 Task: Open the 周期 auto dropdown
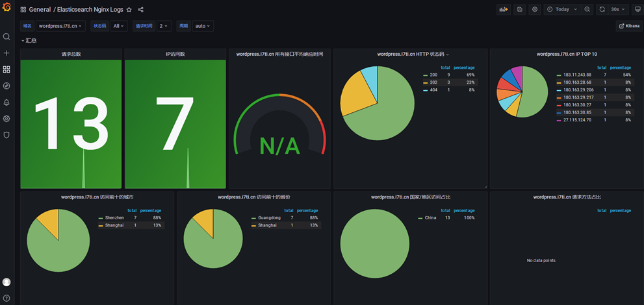tap(203, 26)
